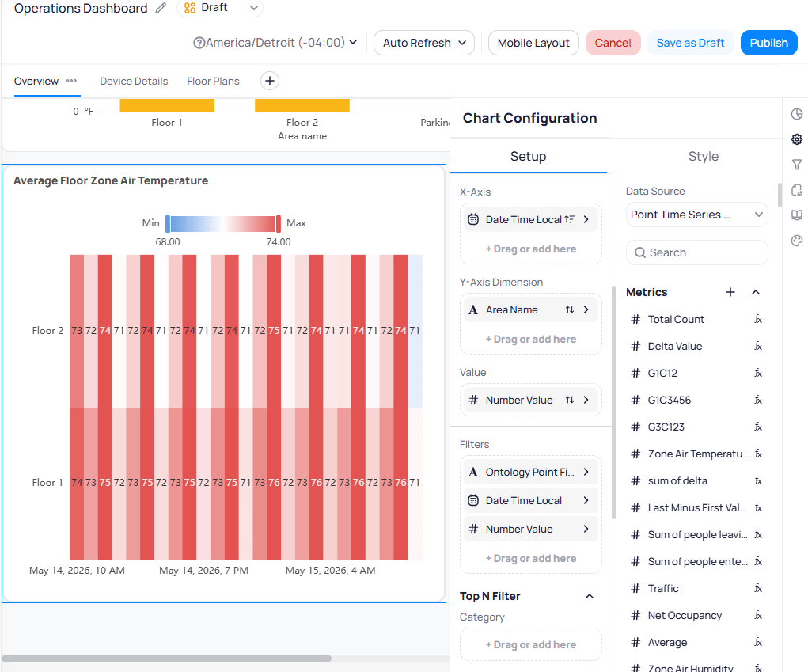Open the Auto Refresh dropdown
The height and width of the screenshot is (672, 808).
(x=424, y=43)
